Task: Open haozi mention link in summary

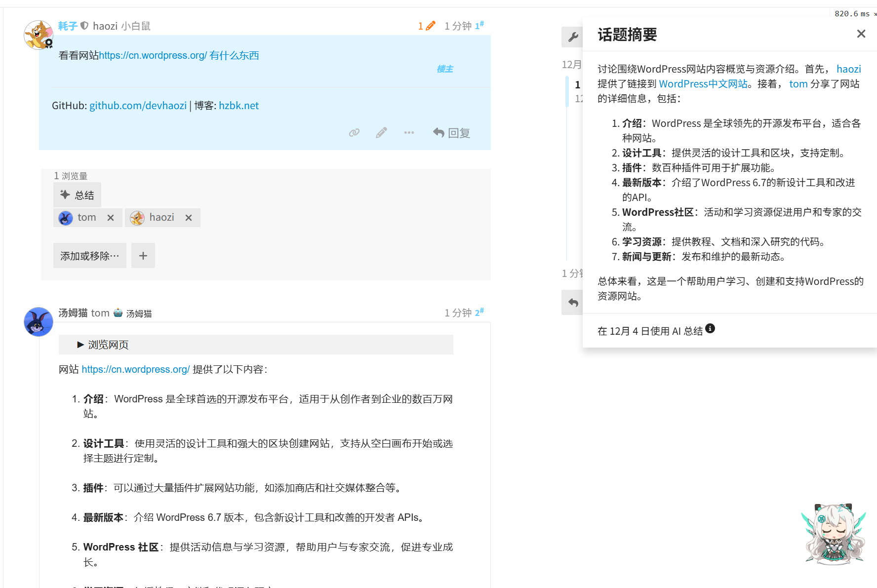Action: (x=849, y=69)
